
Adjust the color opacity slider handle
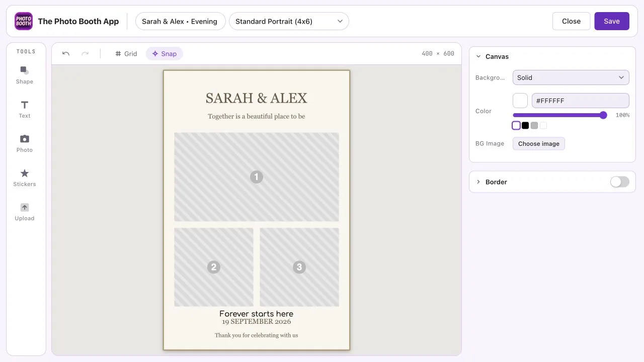(x=603, y=115)
